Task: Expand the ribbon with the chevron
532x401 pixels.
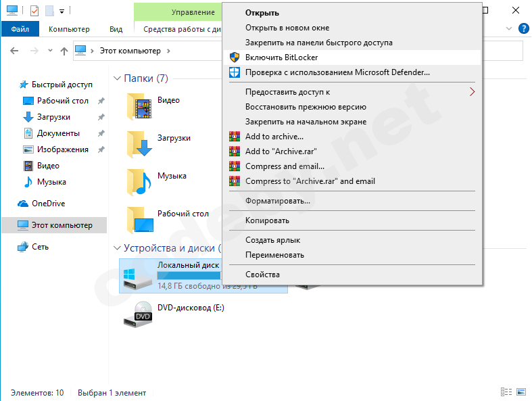Action: [509, 28]
